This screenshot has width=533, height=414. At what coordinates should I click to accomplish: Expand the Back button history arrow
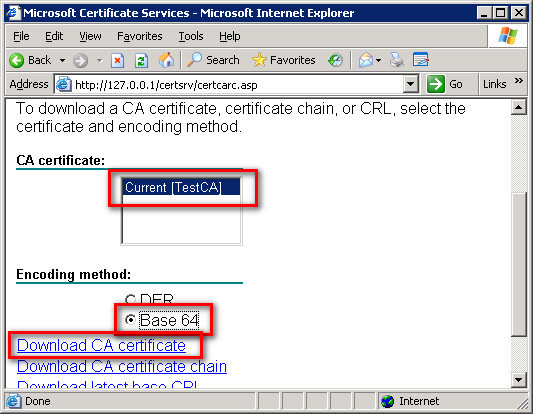coord(62,61)
